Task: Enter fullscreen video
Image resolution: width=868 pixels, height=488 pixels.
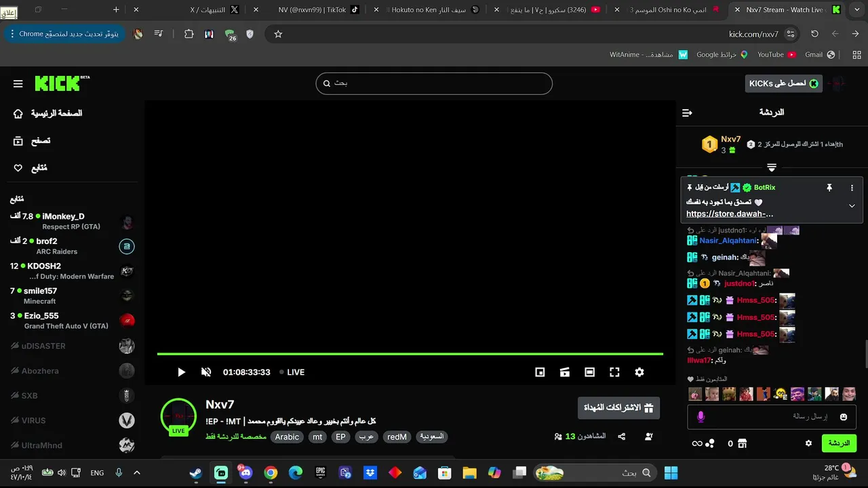Action: tap(614, 372)
